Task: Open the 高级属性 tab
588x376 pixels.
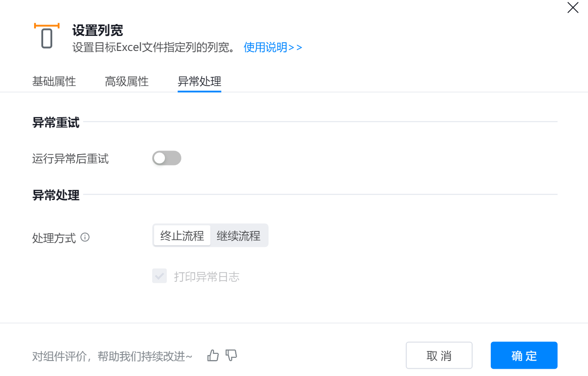Action: tap(127, 82)
